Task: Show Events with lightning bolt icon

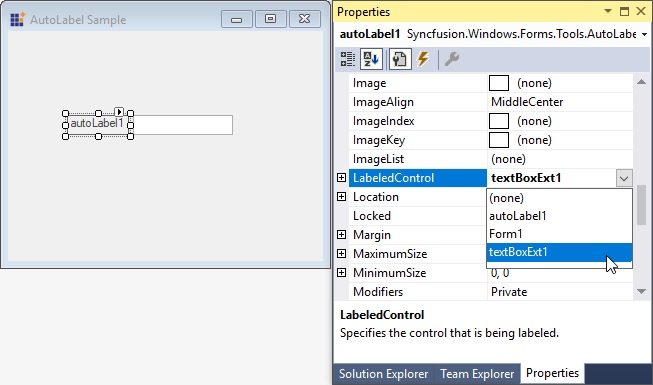Action: 423,59
